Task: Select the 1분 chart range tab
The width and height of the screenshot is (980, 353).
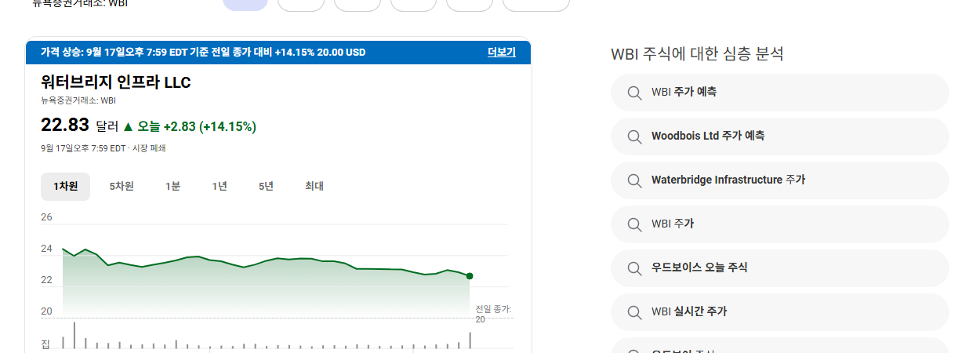Action: 172,187
